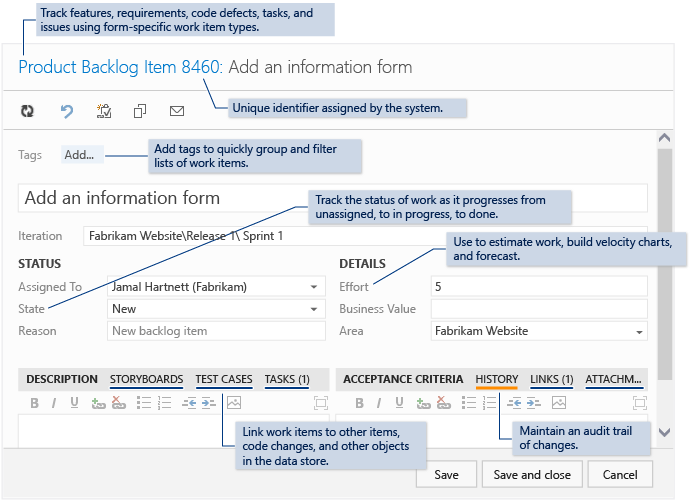Toggle italic in Acceptance Criteria toolbar
This screenshot has width=691, height=500.
pyautogui.click(x=379, y=403)
